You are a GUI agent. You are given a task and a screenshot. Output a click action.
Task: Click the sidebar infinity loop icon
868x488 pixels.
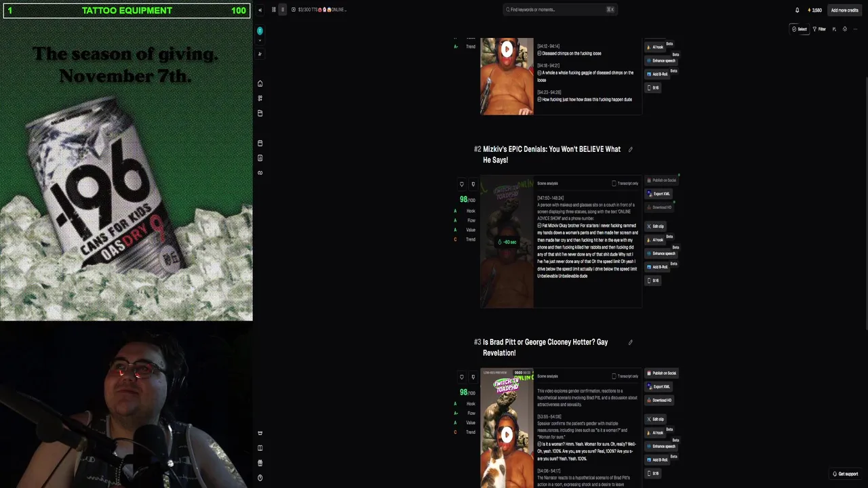pos(260,173)
